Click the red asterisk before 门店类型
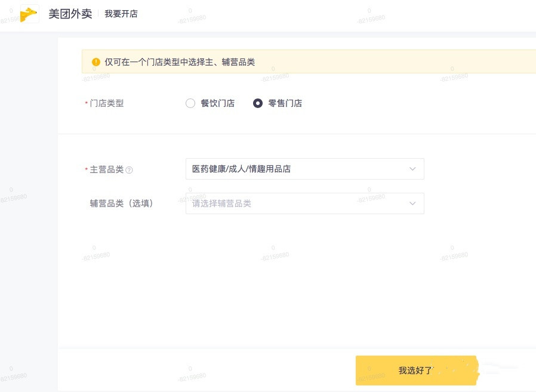The width and height of the screenshot is (536, 392). click(85, 103)
